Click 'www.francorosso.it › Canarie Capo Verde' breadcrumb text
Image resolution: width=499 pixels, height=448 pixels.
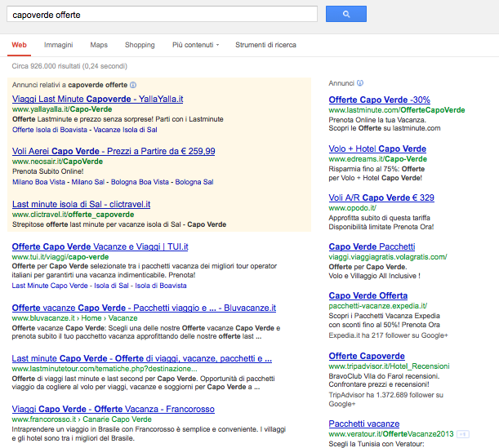tap(82, 419)
